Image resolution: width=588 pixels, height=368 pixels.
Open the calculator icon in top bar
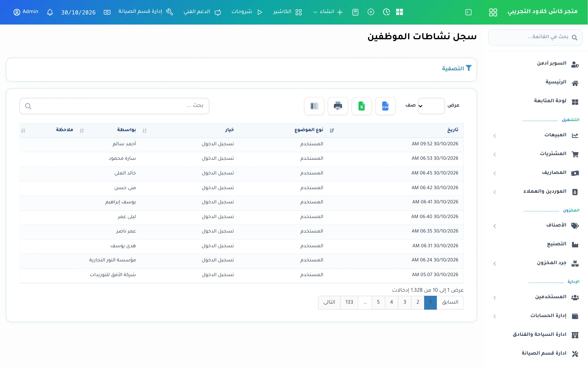(355, 12)
